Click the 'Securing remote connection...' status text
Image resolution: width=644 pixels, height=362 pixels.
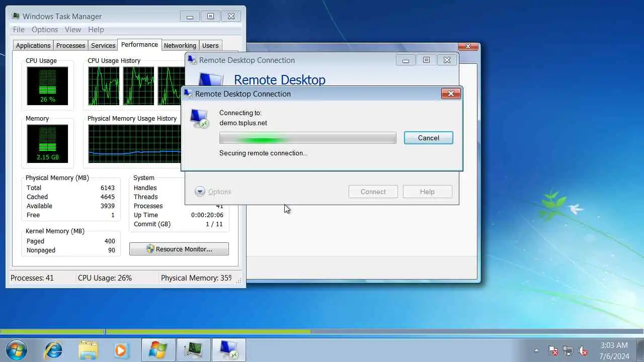point(263,153)
